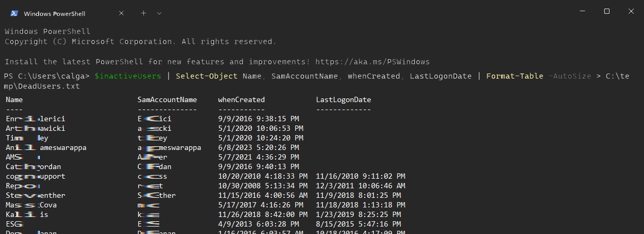The width and height of the screenshot is (644, 234).
Task: Maximize the terminal window
Action: [x=607, y=12]
